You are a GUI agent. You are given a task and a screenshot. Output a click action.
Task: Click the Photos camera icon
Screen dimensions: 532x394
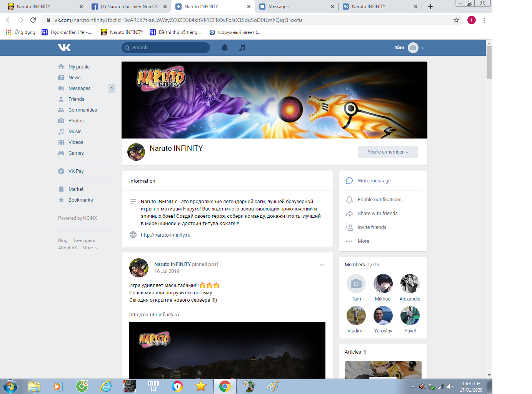(61, 120)
